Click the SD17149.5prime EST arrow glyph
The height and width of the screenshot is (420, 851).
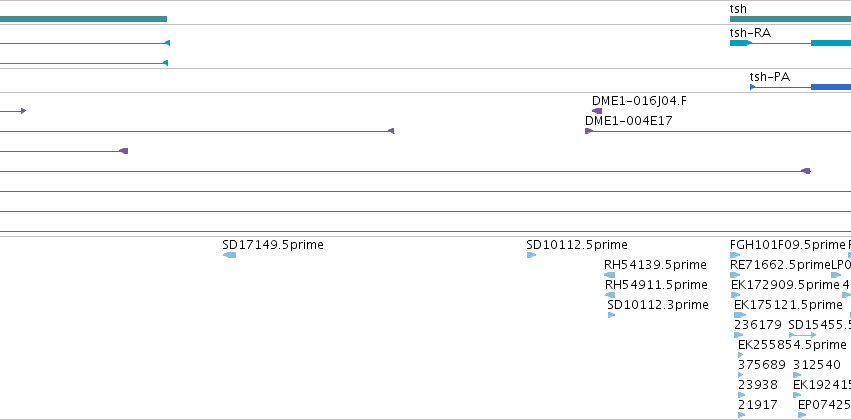pyautogui.click(x=230, y=255)
